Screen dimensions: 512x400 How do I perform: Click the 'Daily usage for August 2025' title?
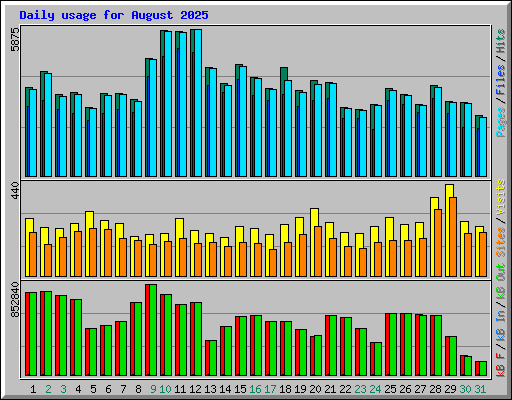click(x=114, y=15)
